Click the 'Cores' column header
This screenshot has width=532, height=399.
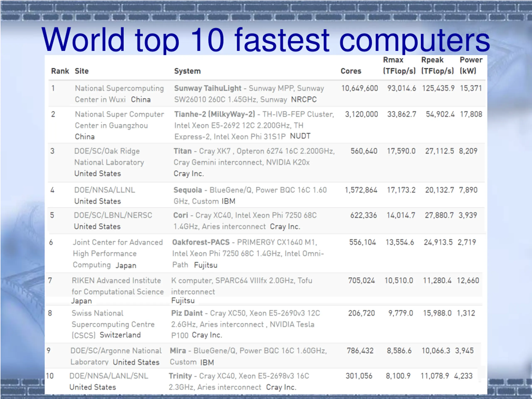351,71
